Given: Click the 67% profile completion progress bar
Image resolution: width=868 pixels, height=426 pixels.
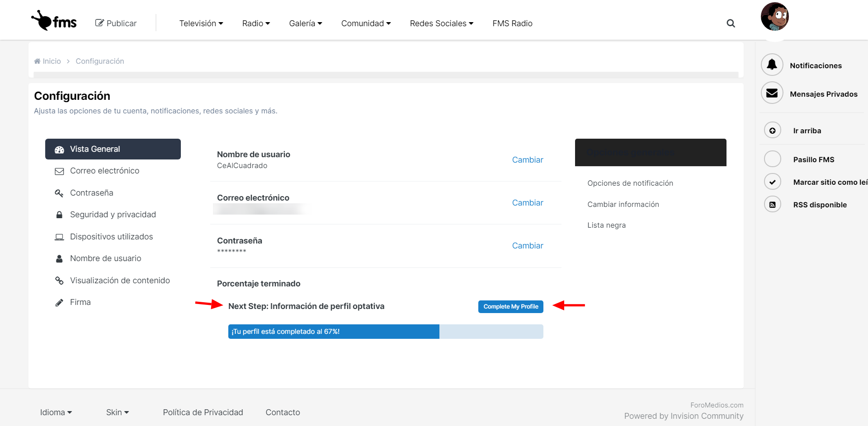Looking at the screenshot, I should (x=386, y=332).
